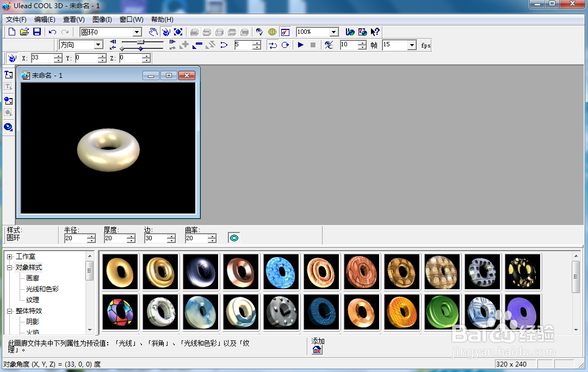Apply the first gold torus preset

coord(120,272)
